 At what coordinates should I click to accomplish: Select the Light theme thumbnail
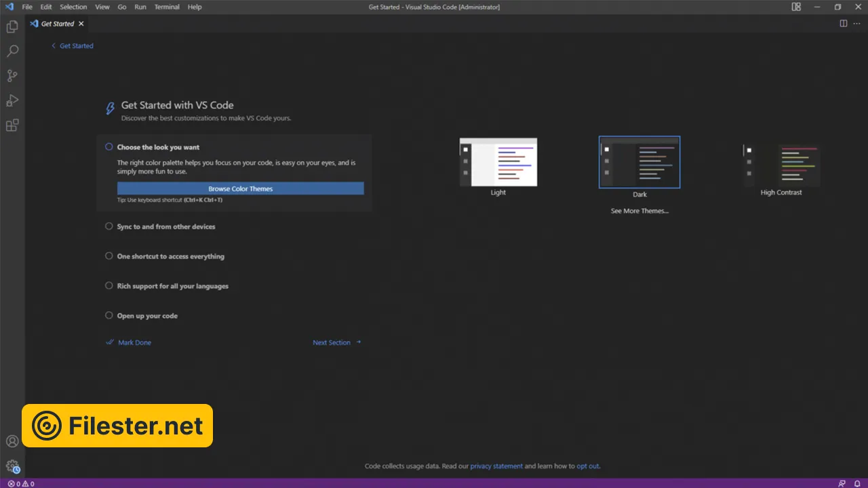498,163
